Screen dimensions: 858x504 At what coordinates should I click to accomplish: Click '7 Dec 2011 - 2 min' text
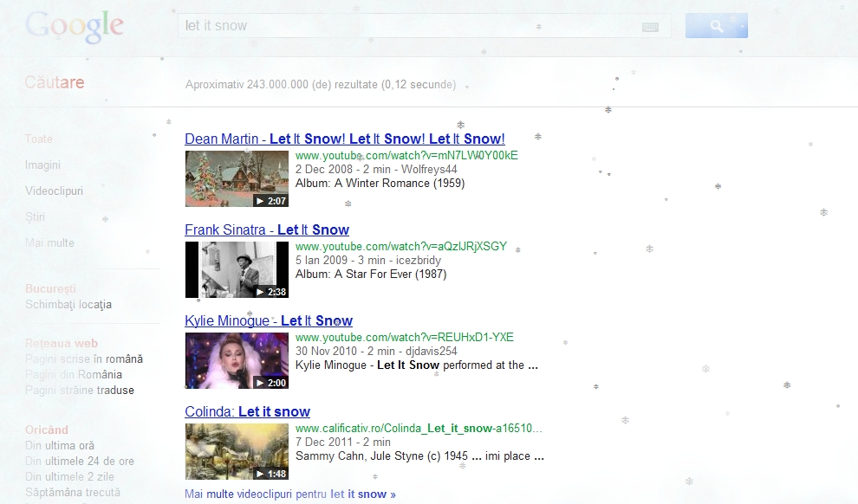click(343, 443)
